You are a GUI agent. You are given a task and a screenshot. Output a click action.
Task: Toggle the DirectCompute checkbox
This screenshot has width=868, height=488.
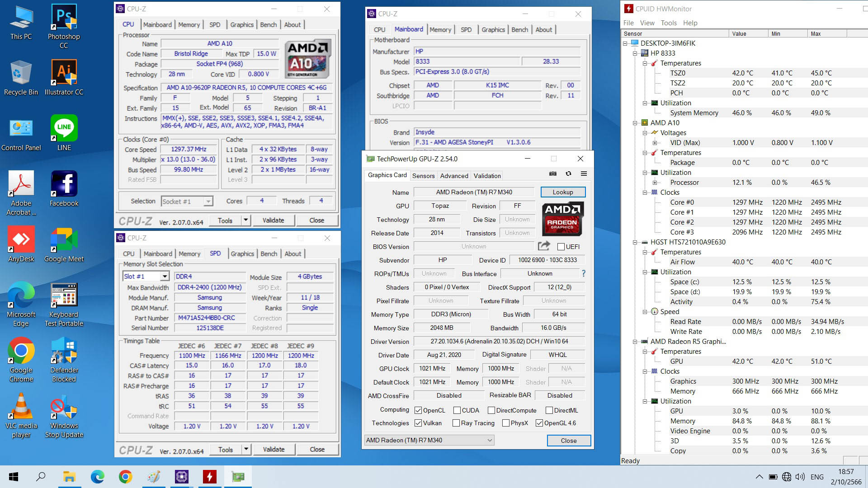(x=491, y=410)
